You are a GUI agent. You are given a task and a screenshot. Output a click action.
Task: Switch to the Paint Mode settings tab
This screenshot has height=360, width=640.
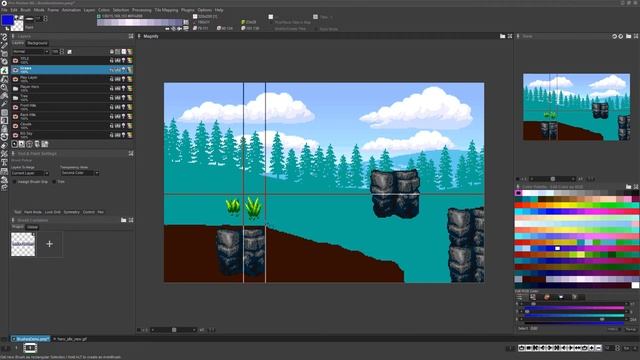tap(33, 212)
